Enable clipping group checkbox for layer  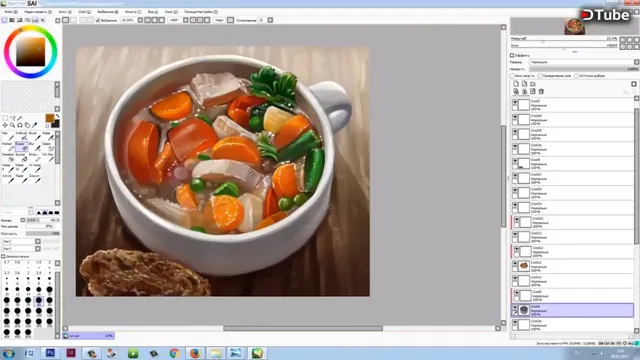click(x=540, y=76)
